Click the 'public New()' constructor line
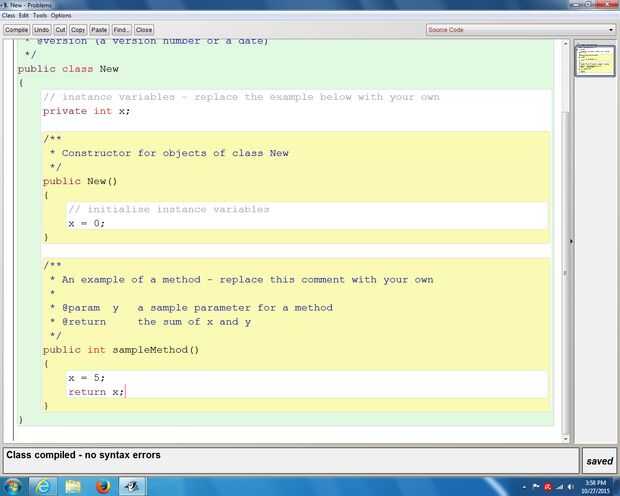620x496 pixels. point(80,181)
